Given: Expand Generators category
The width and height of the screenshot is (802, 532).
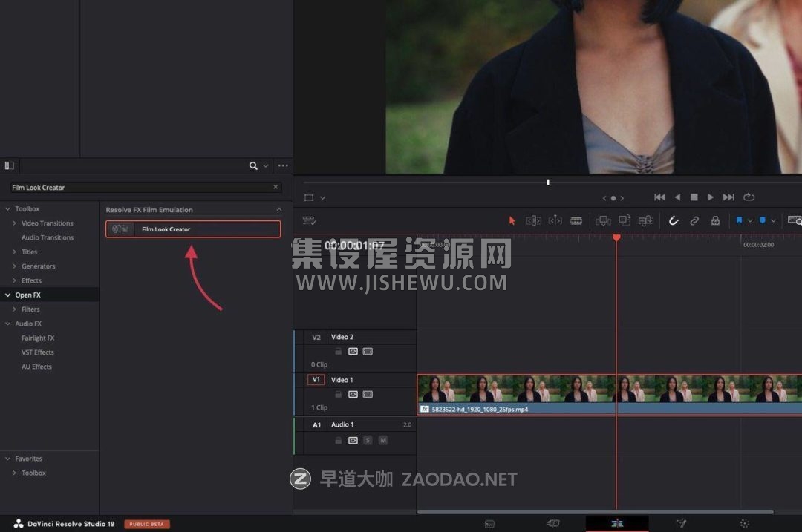Looking at the screenshot, I should tap(14, 266).
